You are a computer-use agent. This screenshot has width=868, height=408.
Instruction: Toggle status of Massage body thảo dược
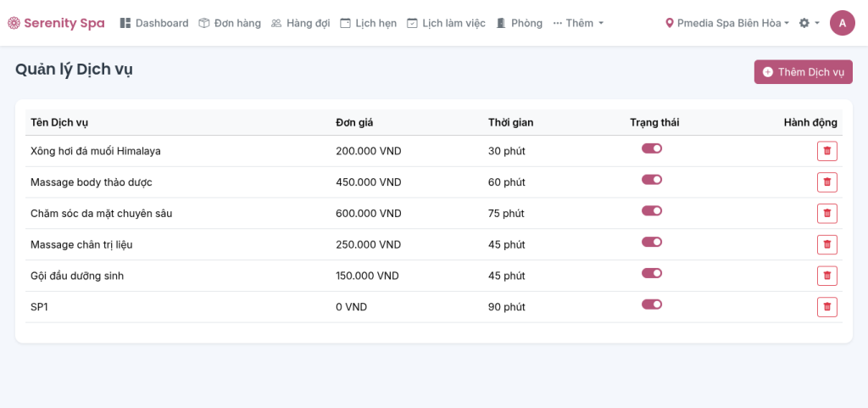point(651,180)
